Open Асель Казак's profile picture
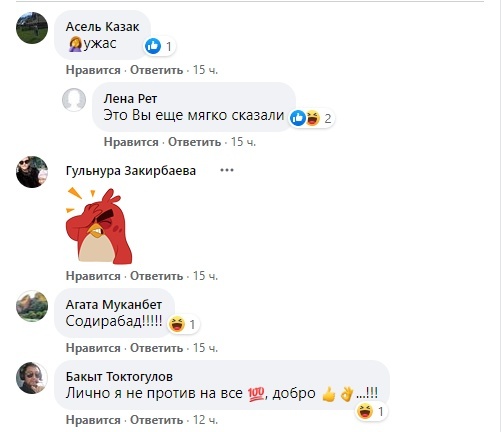This screenshot has height=432, width=501. (x=32, y=28)
